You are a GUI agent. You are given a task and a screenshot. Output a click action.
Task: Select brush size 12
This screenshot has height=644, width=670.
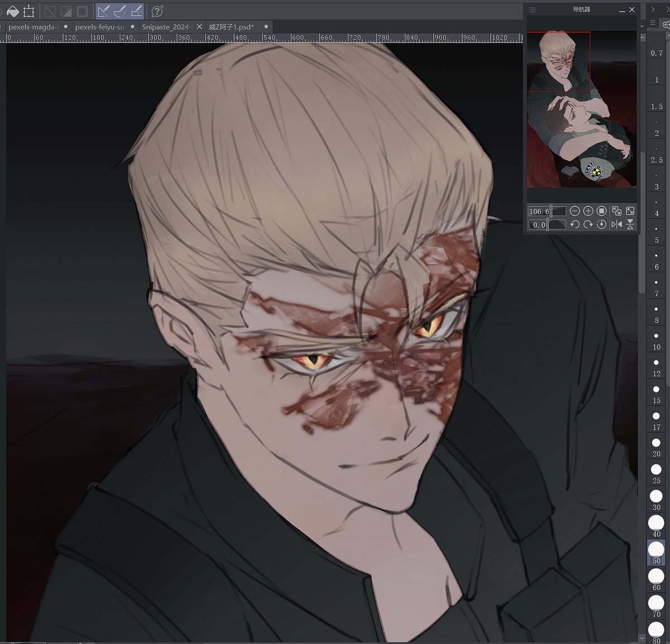click(x=656, y=367)
